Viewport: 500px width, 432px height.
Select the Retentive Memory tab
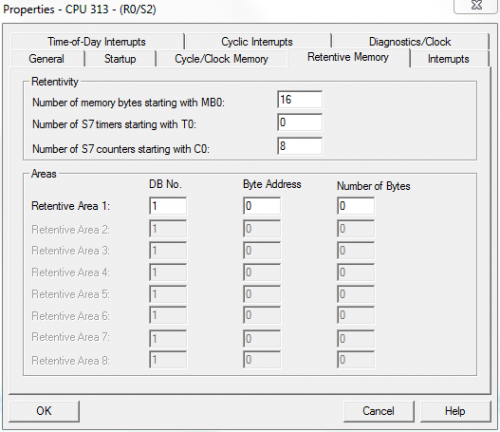pos(348,57)
